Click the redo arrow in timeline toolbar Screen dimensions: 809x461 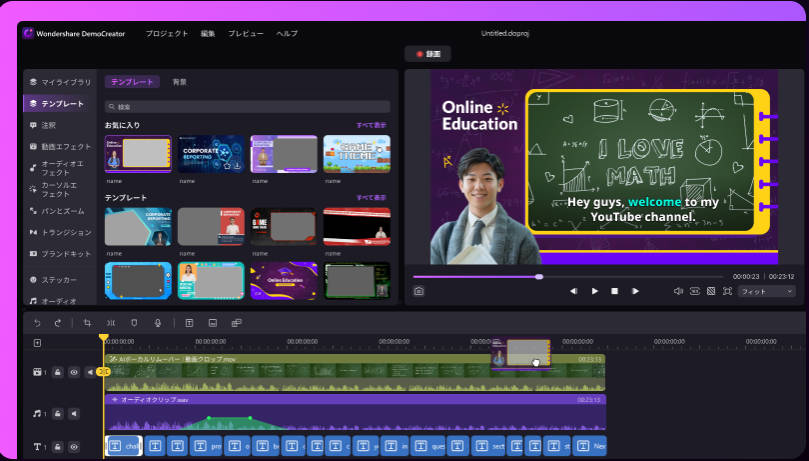pyautogui.click(x=57, y=323)
